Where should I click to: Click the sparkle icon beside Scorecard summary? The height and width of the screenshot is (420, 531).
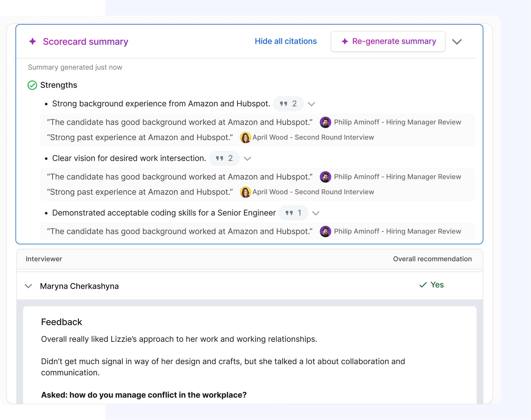pos(33,41)
